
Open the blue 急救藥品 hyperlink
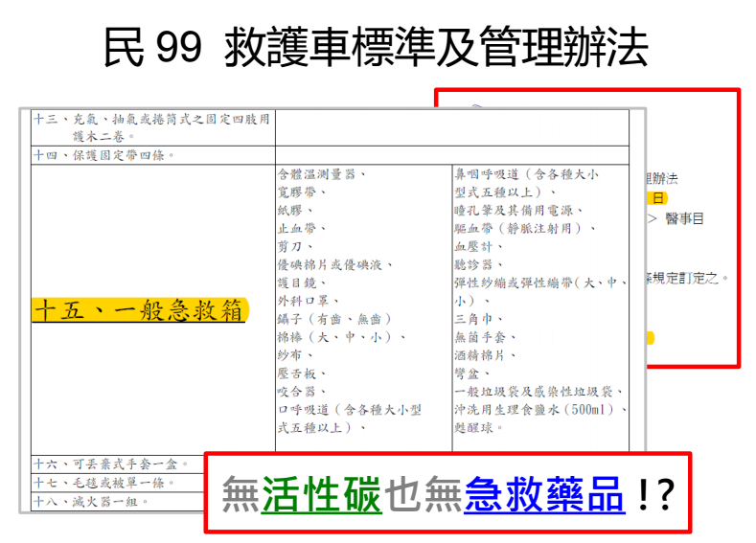tap(544, 494)
